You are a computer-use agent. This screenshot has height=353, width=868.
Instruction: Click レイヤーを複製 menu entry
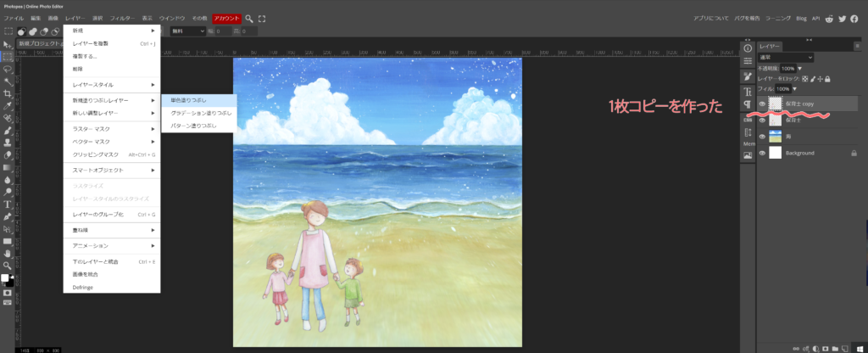pos(90,43)
